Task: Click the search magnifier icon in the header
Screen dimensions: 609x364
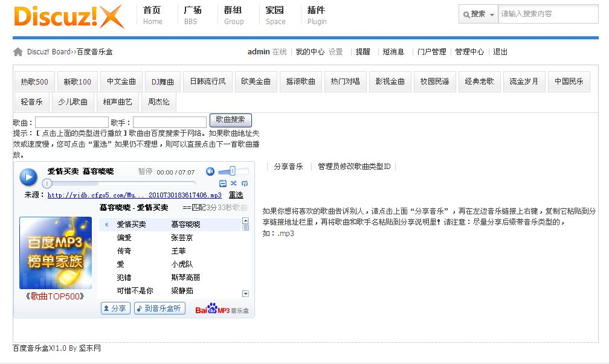Action: coord(466,14)
